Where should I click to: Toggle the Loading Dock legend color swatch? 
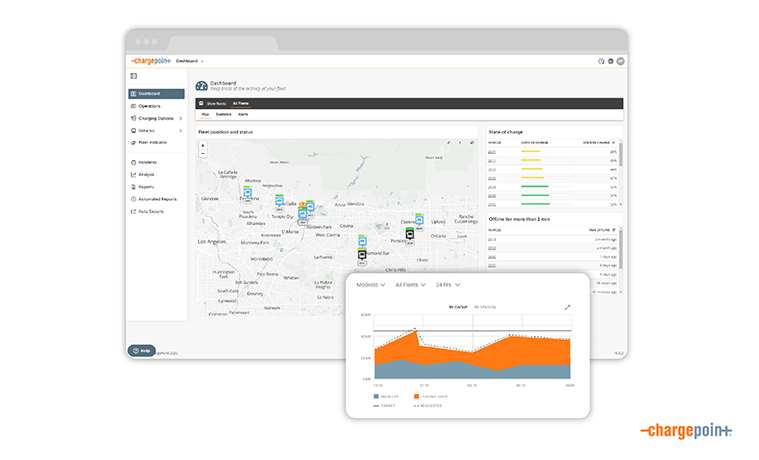417,396
